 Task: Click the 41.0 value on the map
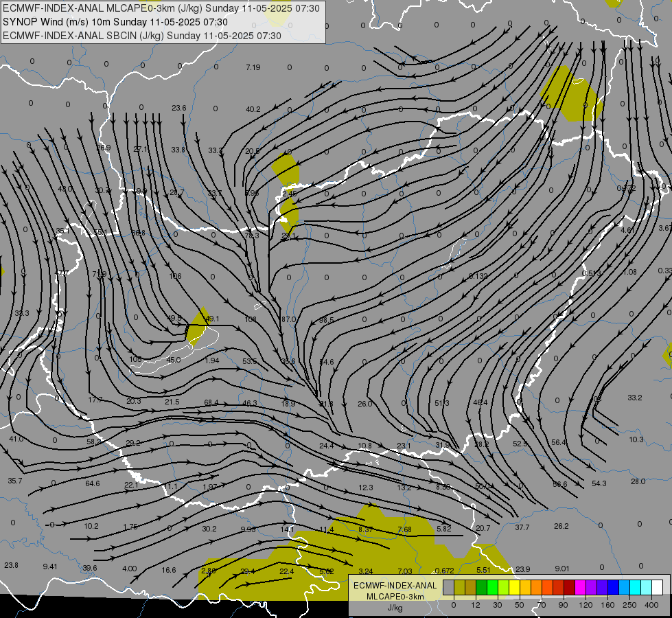16,439
